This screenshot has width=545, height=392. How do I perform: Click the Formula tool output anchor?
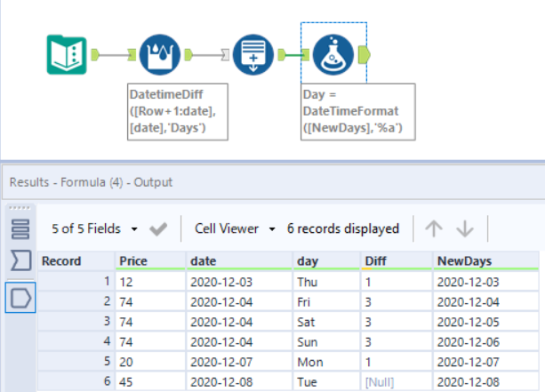point(364,54)
